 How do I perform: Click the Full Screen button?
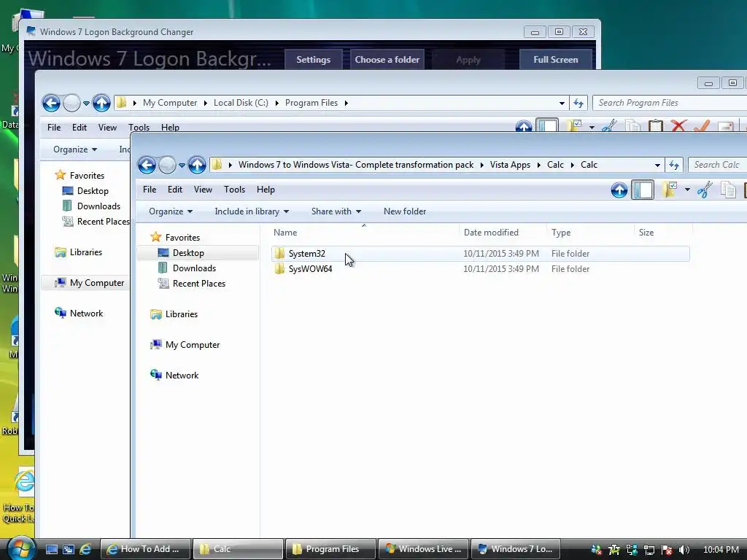click(555, 60)
